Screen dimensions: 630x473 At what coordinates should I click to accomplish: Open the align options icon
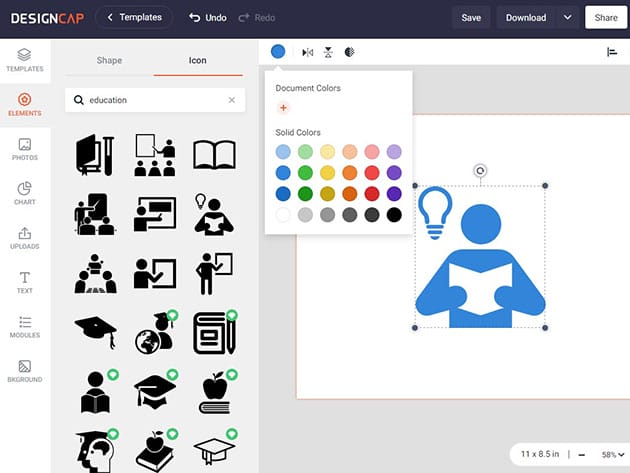612,52
